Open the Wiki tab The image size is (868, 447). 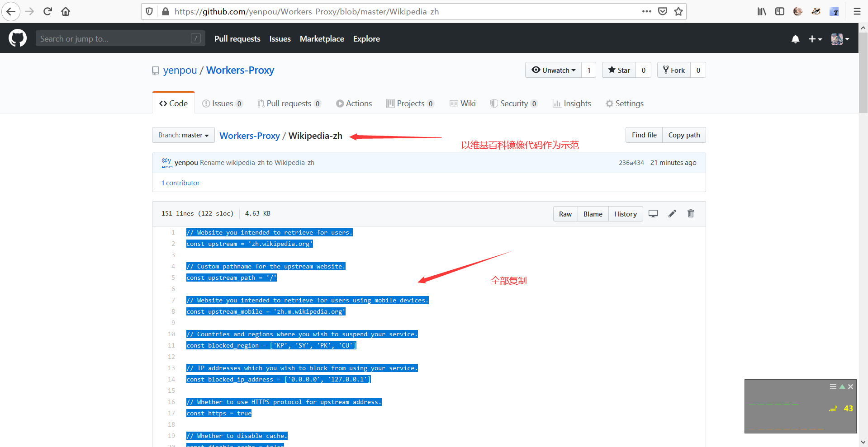(462, 104)
